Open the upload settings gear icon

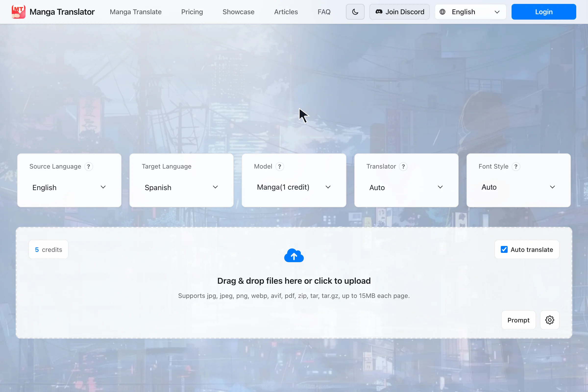click(x=550, y=320)
